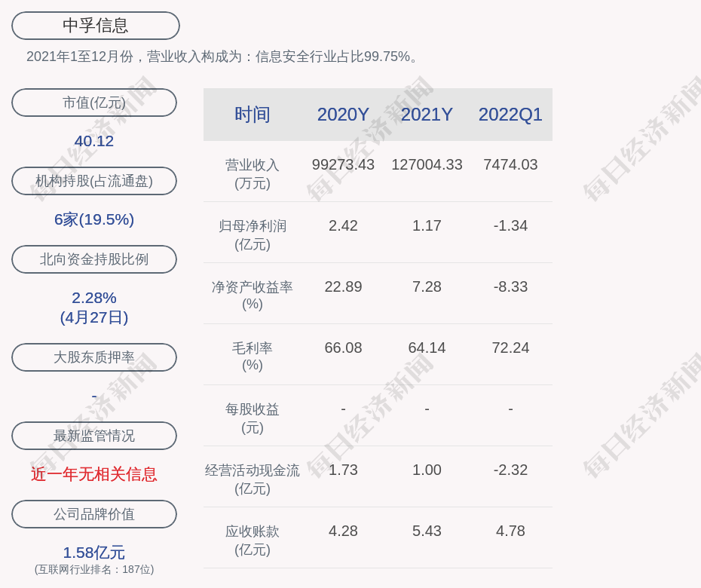Click the 毛利率(%) row label
701x588 pixels.
(253, 357)
